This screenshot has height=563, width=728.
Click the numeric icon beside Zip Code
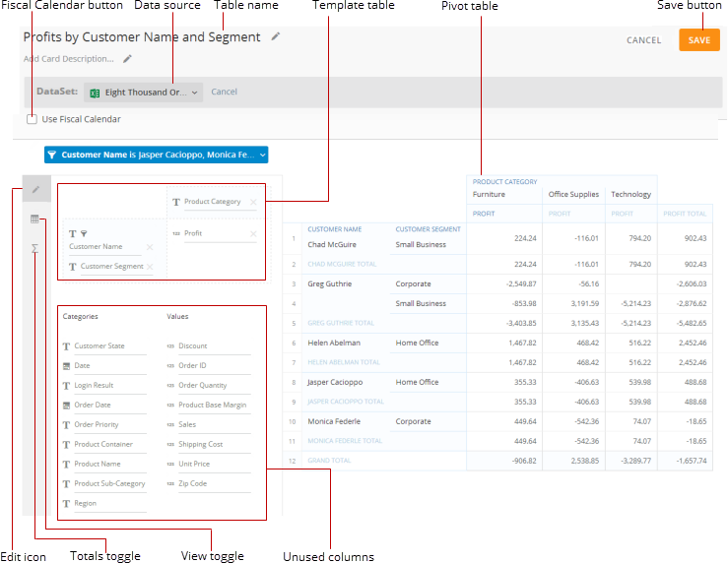click(170, 483)
